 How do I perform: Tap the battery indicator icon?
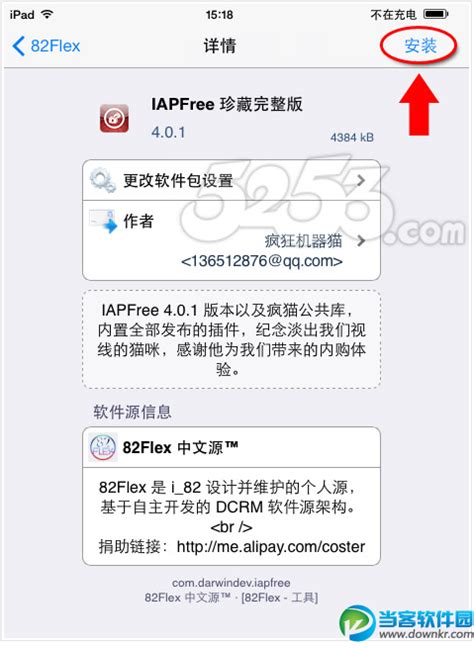pyautogui.click(x=436, y=14)
